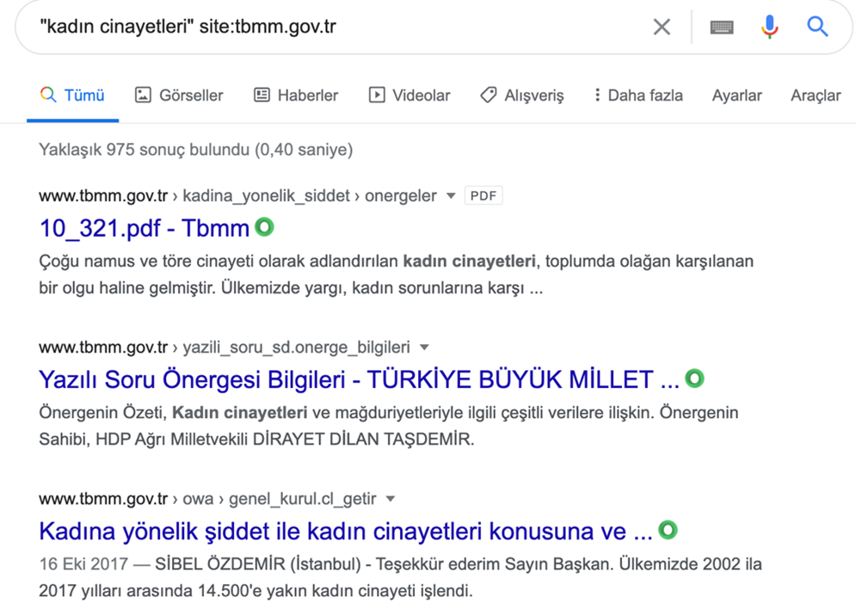
Task: Open the on-screen keyboard icon
Action: [722, 27]
